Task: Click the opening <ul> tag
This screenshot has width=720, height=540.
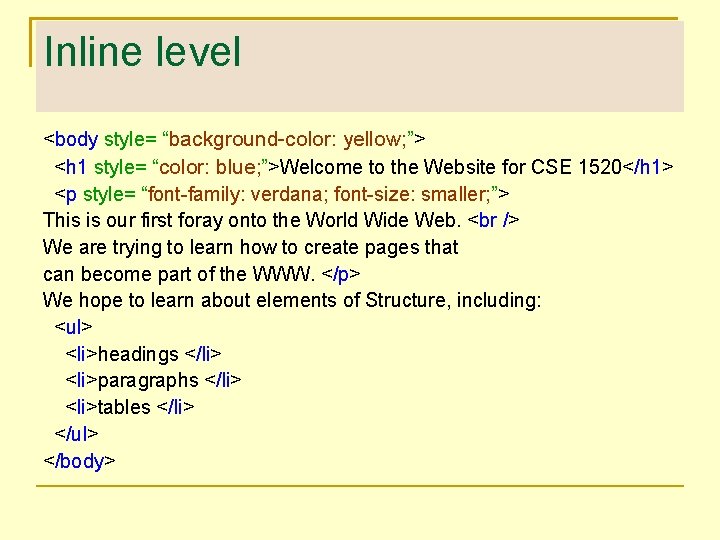Action: (73, 327)
